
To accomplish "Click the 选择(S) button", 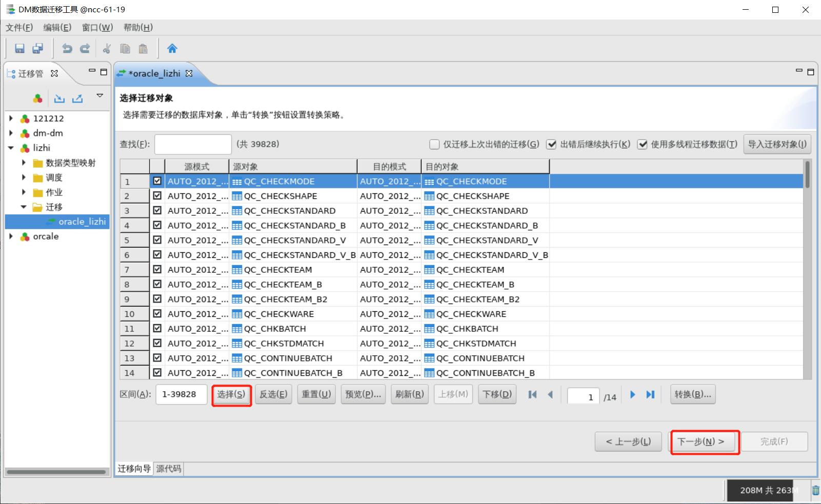I will coord(231,394).
